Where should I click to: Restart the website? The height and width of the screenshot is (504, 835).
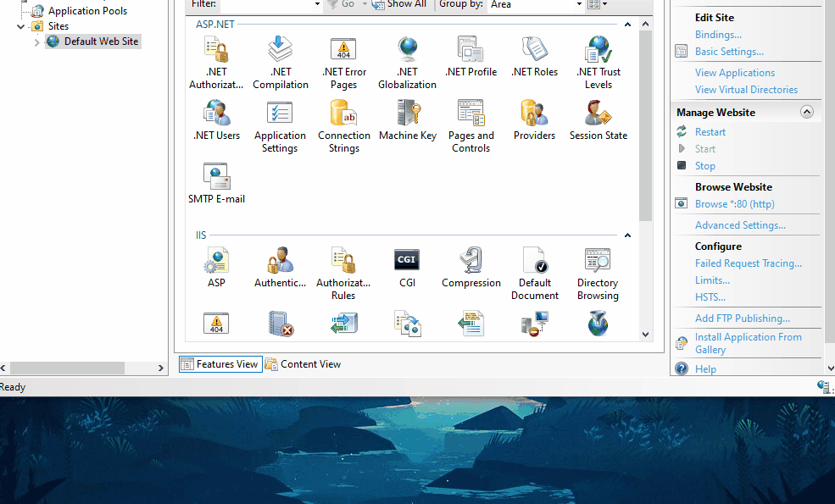[710, 132]
